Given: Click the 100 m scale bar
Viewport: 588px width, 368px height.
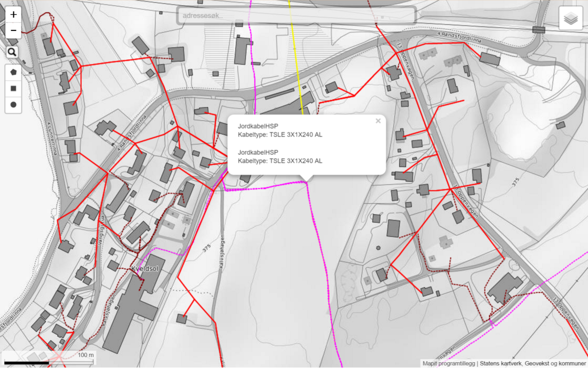Looking at the screenshot, I should [x=49, y=361].
